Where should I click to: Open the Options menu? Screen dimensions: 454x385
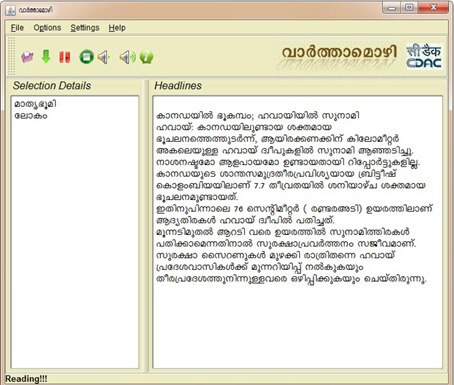pyautogui.click(x=47, y=28)
